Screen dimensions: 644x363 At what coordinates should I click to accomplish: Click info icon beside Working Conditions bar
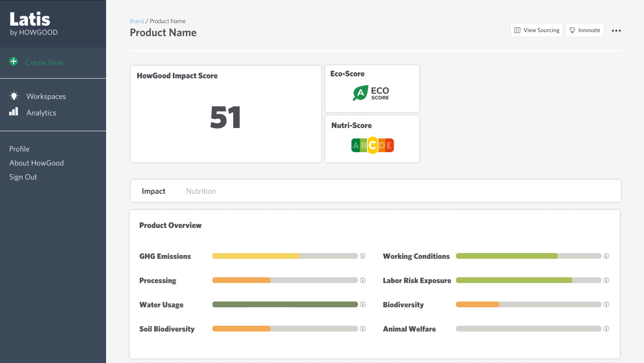[606, 256]
